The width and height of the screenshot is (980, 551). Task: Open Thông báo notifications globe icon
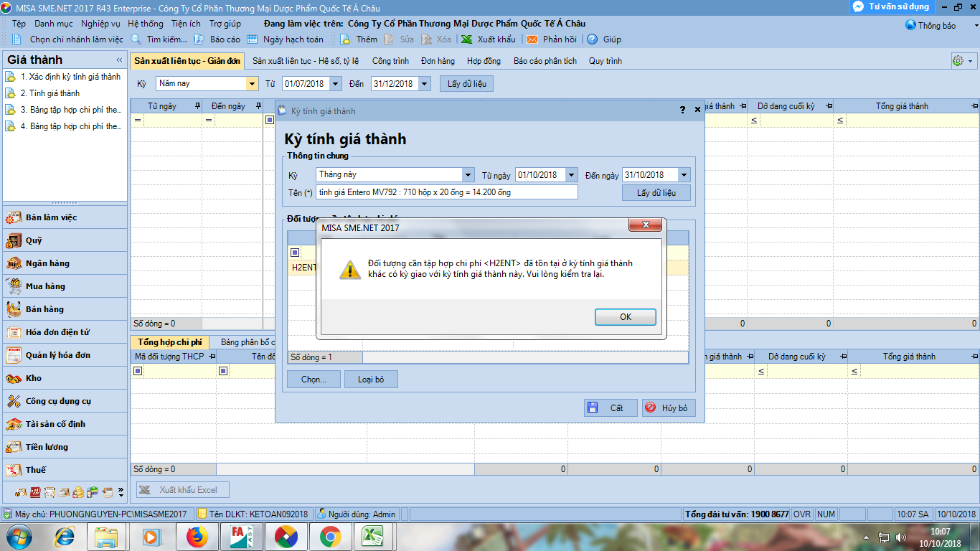[910, 25]
